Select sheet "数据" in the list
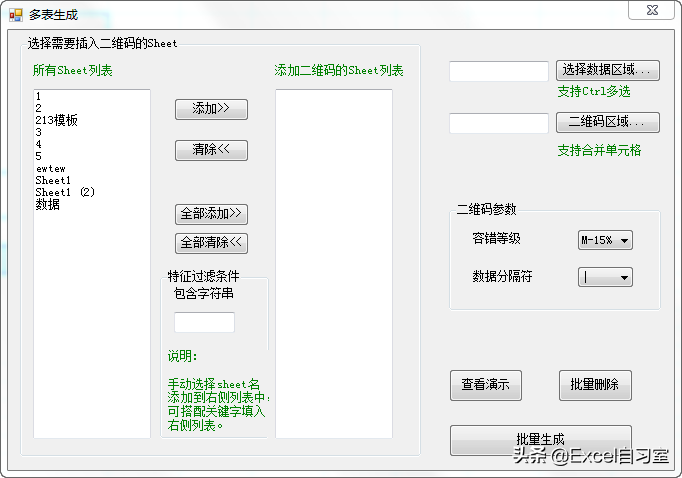The image size is (682, 478). [x=92, y=204]
